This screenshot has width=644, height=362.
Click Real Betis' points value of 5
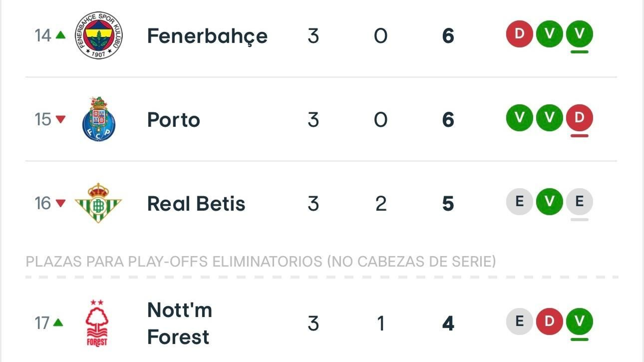[x=448, y=203]
